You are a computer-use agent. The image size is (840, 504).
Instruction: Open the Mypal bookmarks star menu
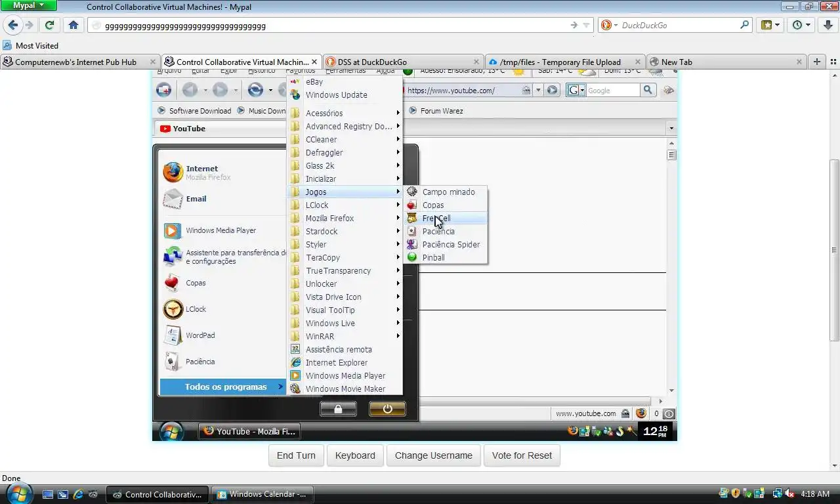pos(770,25)
